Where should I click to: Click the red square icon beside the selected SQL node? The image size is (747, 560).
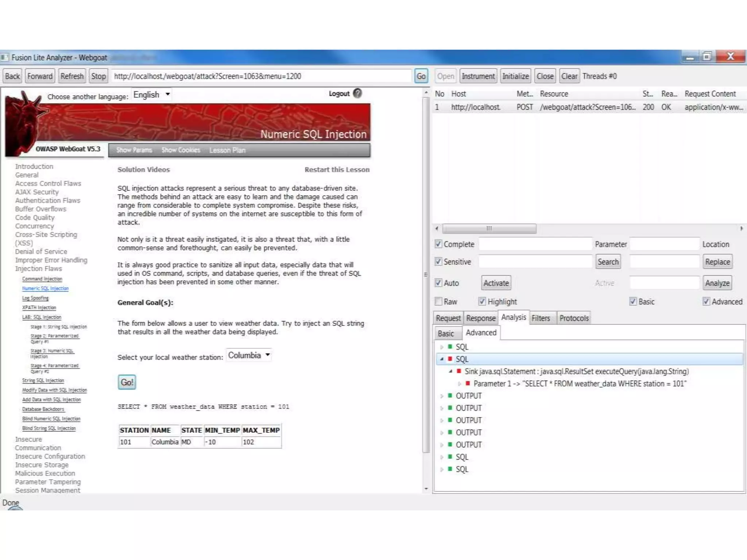click(x=450, y=359)
